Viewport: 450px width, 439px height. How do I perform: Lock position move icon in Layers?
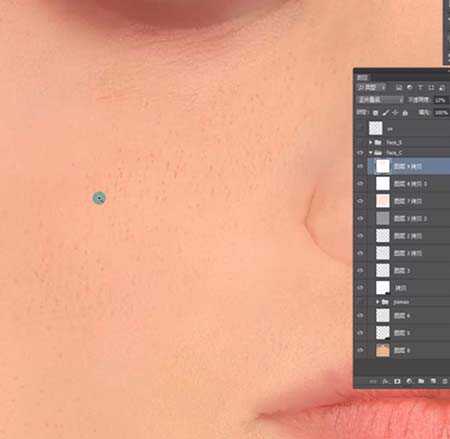click(x=395, y=113)
